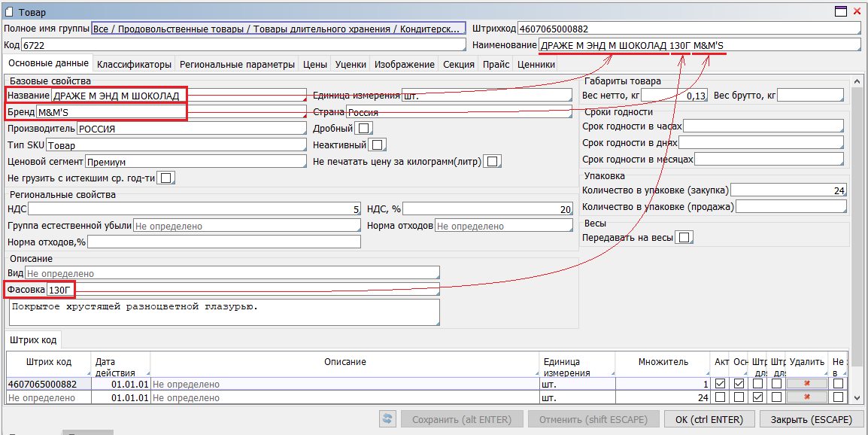Check Передавать на весы option
This screenshot has height=435, width=868.
(684, 238)
